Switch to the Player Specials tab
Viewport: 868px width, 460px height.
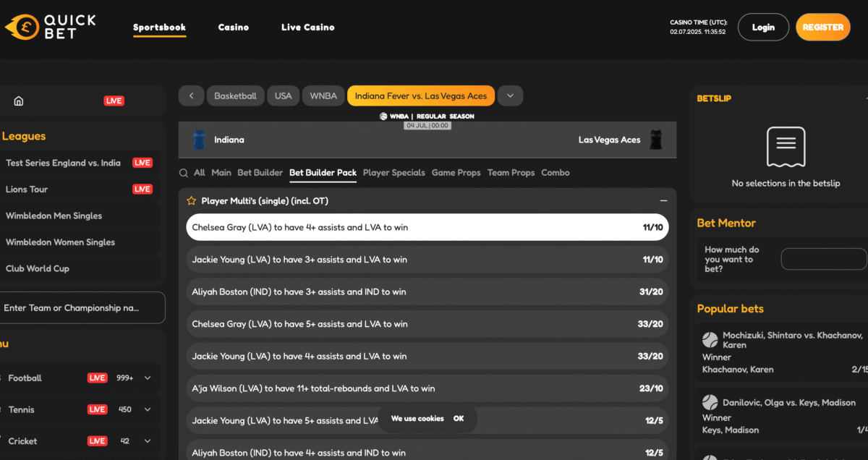click(394, 173)
